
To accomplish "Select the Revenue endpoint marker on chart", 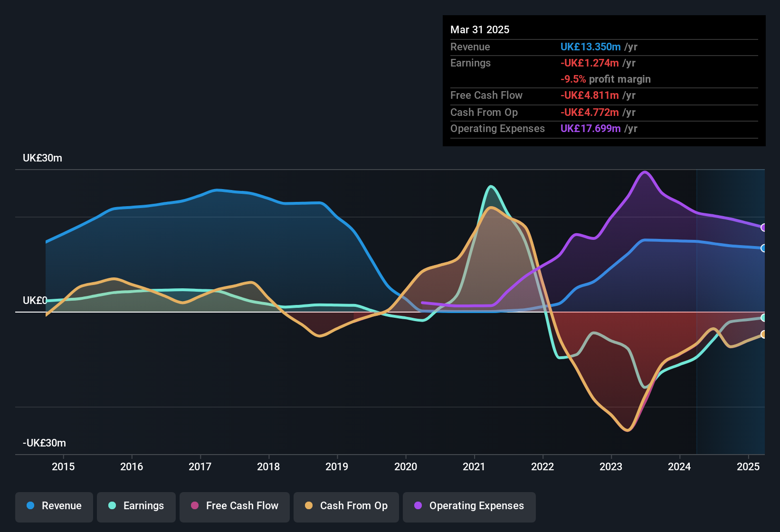I will coord(763,248).
